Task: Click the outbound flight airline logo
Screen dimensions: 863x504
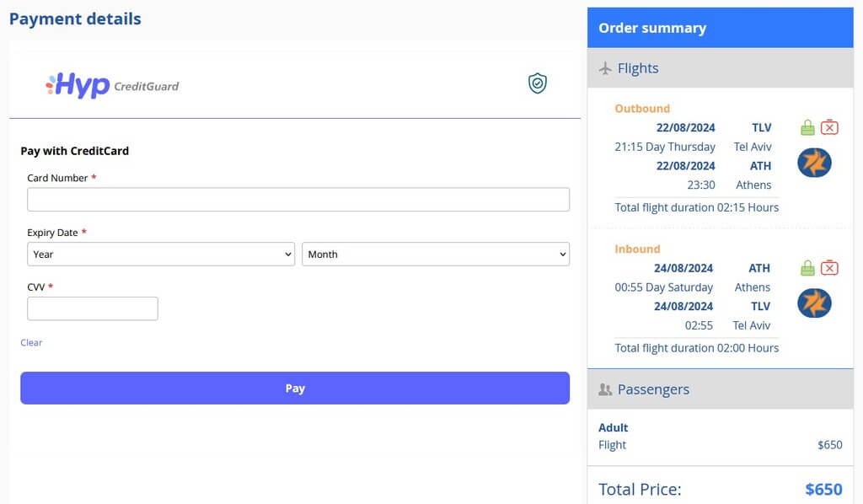Action: click(x=815, y=163)
